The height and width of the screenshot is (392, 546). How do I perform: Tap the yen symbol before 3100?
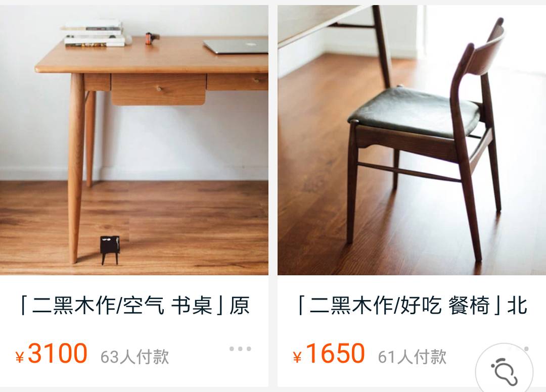[20, 357]
